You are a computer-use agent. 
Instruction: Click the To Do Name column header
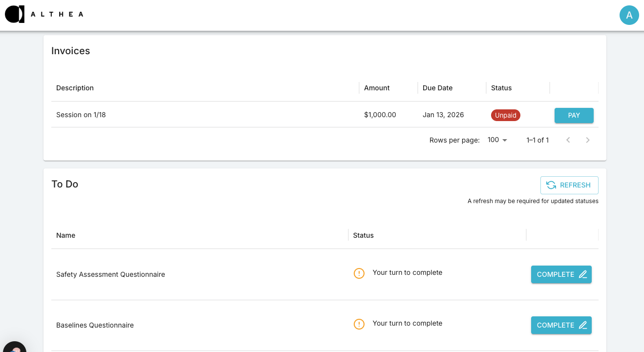[65, 235]
